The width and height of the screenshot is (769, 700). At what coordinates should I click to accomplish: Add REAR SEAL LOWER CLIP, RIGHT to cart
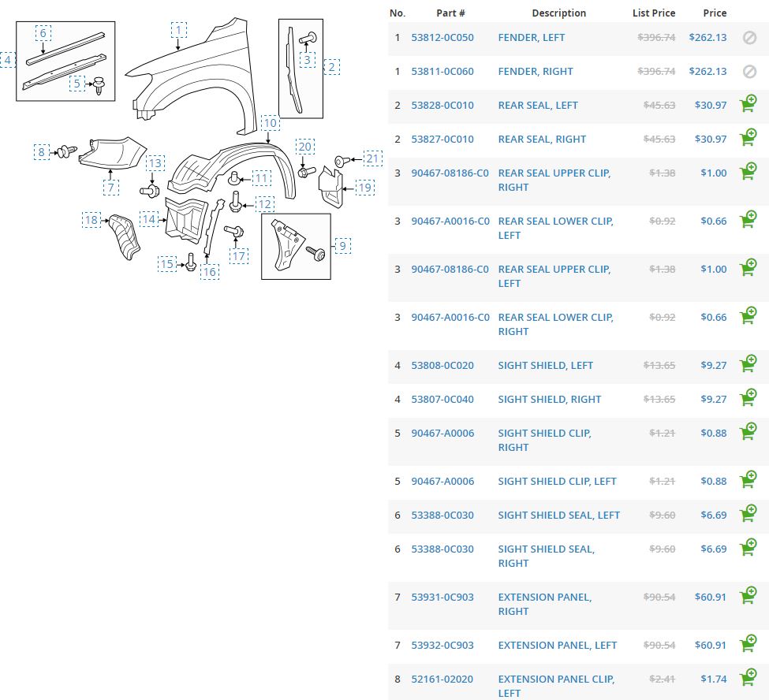pyautogui.click(x=748, y=317)
